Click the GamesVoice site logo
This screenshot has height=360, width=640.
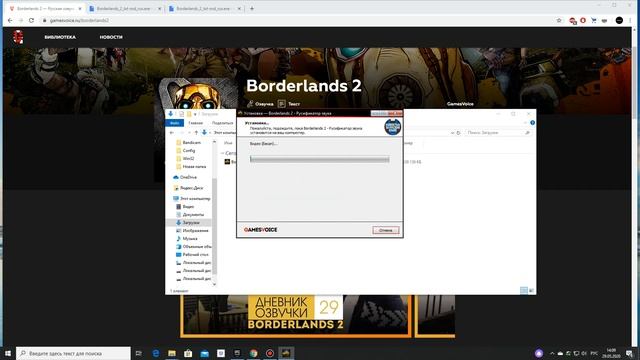point(18,37)
